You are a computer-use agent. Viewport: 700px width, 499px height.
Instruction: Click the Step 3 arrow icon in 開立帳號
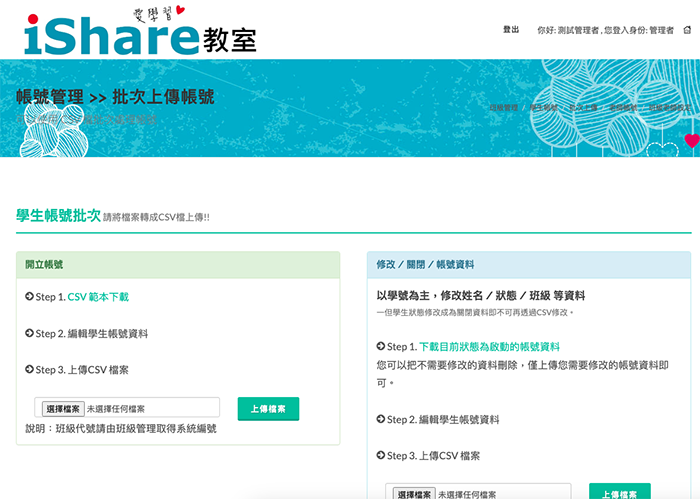click(30, 369)
